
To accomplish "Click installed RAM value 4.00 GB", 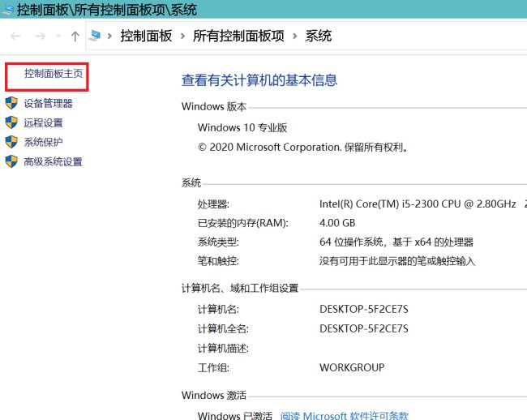I will pyautogui.click(x=337, y=223).
